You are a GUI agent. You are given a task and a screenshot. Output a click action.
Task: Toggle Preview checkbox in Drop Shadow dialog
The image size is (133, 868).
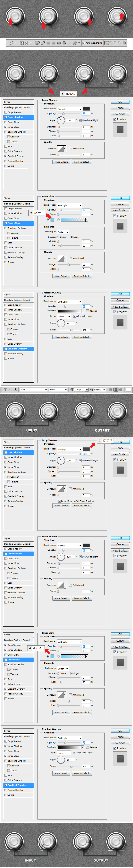(115, 460)
